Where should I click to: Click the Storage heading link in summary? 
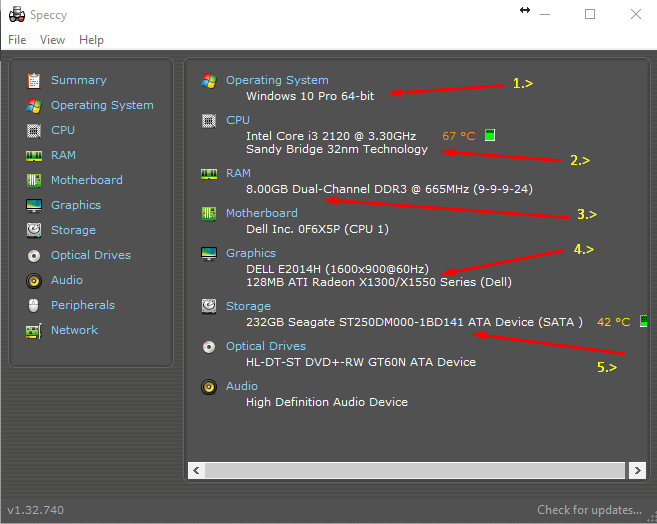click(248, 306)
